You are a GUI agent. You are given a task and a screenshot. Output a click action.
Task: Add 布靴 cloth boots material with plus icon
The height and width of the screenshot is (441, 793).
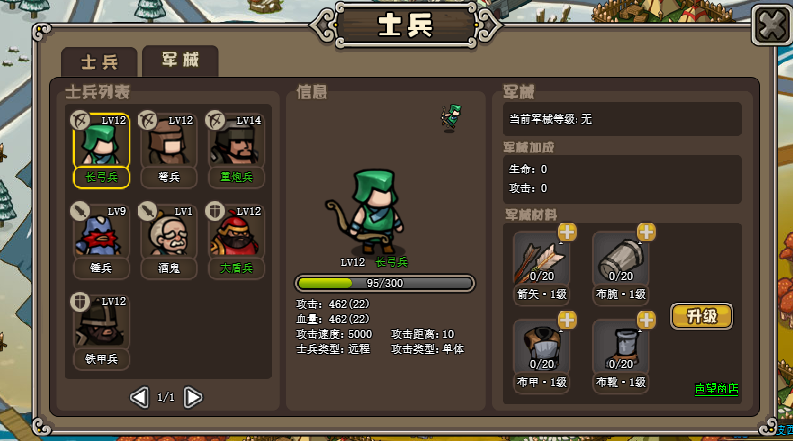point(646,320)
